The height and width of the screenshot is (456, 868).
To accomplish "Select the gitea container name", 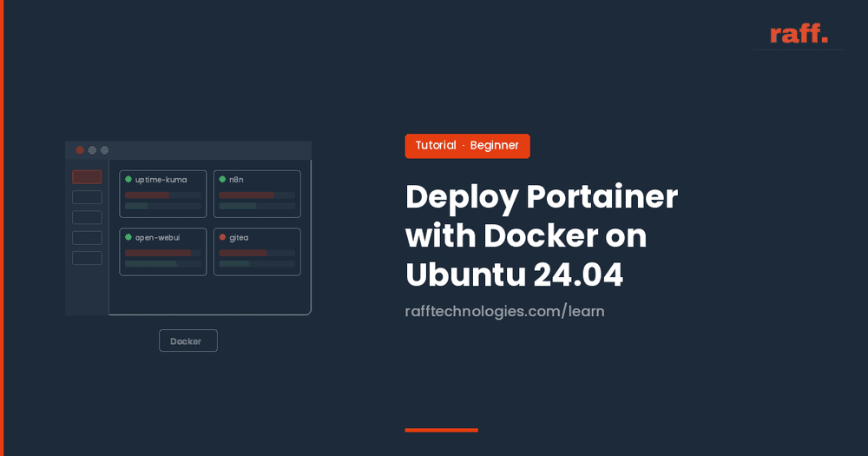I will pyautogui.click(x=239, y=238).
